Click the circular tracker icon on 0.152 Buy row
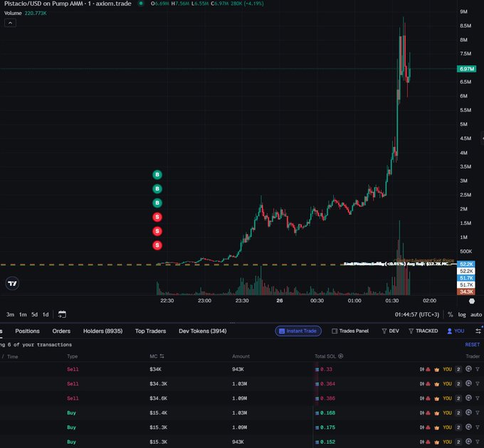Image resolution: width=484 pixels, height=448 pixels. [468, 441]
